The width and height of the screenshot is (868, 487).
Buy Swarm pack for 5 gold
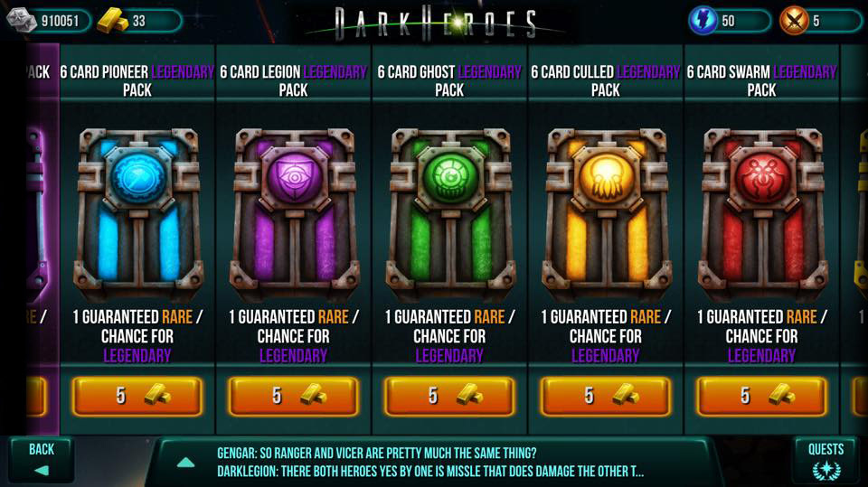761,396
